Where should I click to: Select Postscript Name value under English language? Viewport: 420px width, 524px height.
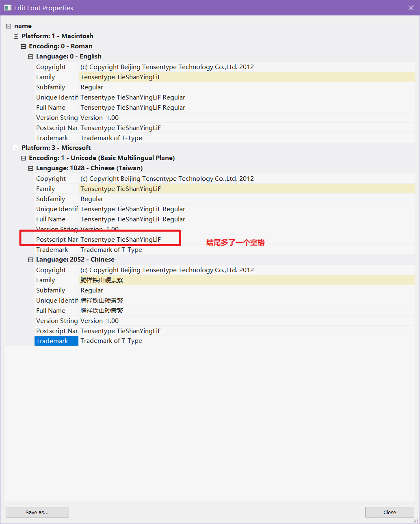pyautogui.click(x=247, y=128)
